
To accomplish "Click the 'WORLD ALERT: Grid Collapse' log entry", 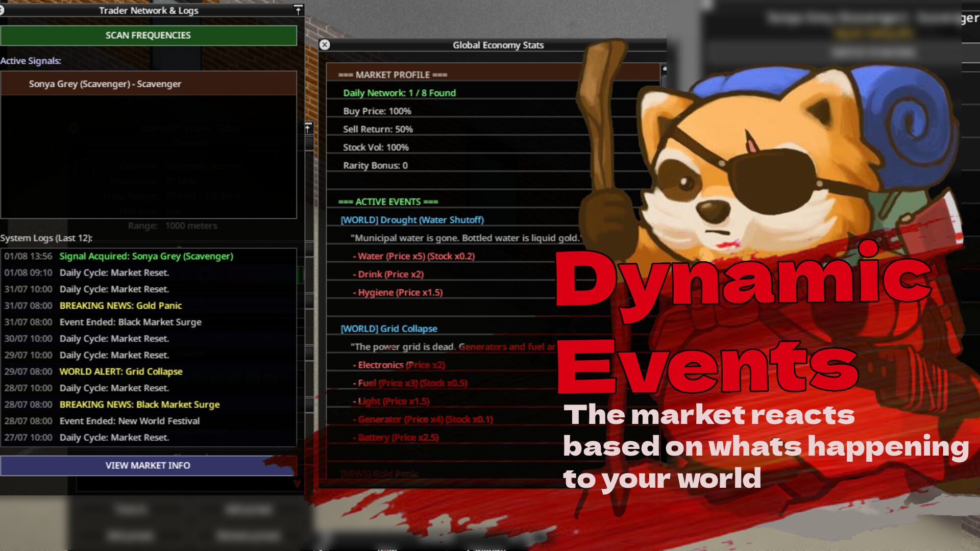I will pos(121,371).
